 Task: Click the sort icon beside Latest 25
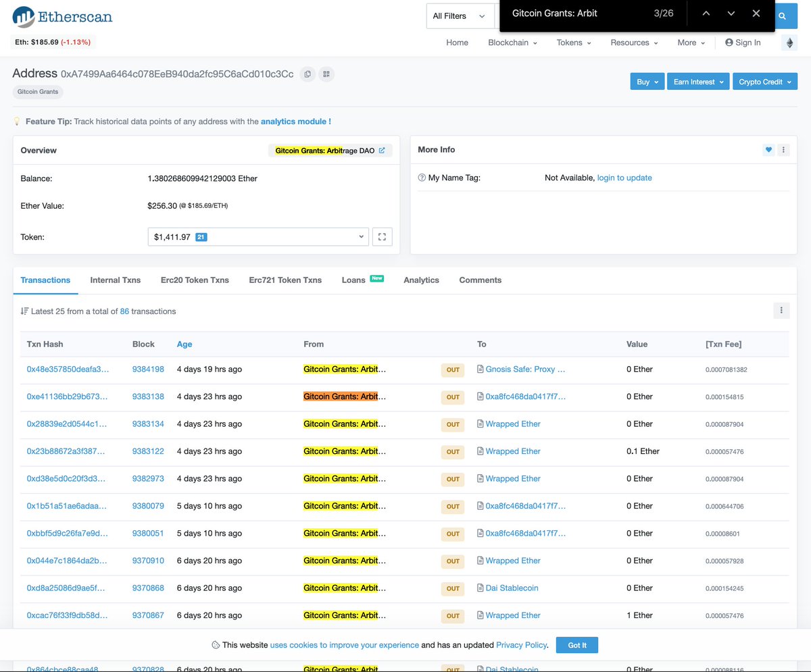[x=24, y=311]
